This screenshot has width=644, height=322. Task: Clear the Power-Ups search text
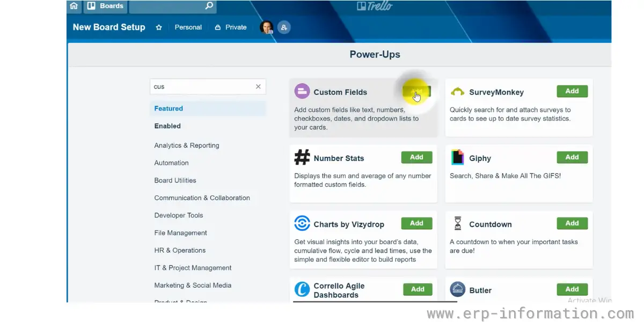(258, 86)
